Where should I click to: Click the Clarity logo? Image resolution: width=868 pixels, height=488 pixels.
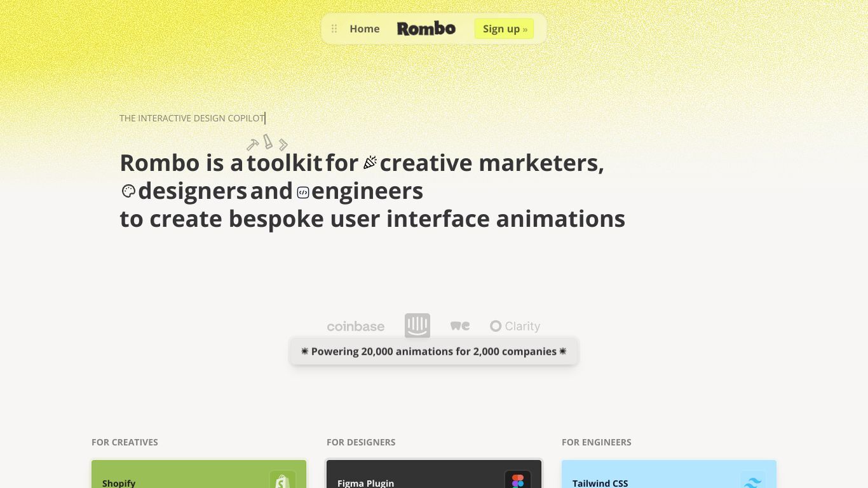click(x=515, y=326)
